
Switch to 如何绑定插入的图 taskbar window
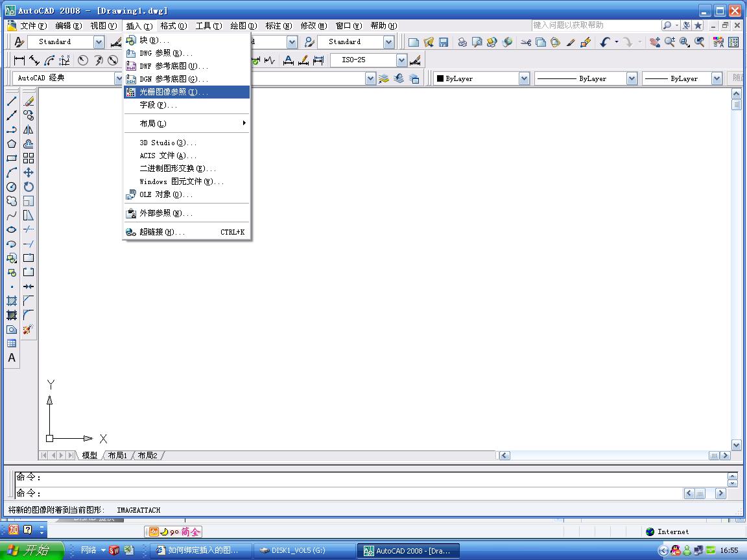pos(202,550)
